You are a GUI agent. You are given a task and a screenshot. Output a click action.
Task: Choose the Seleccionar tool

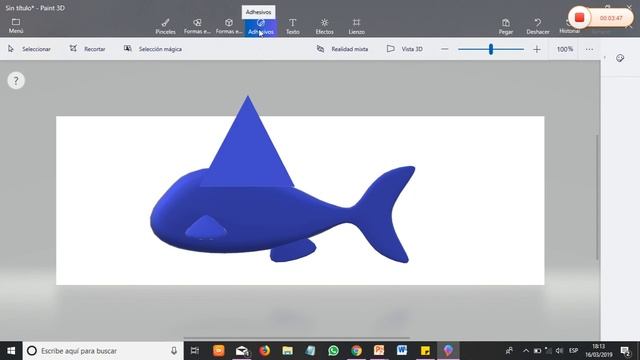point(29,49)
